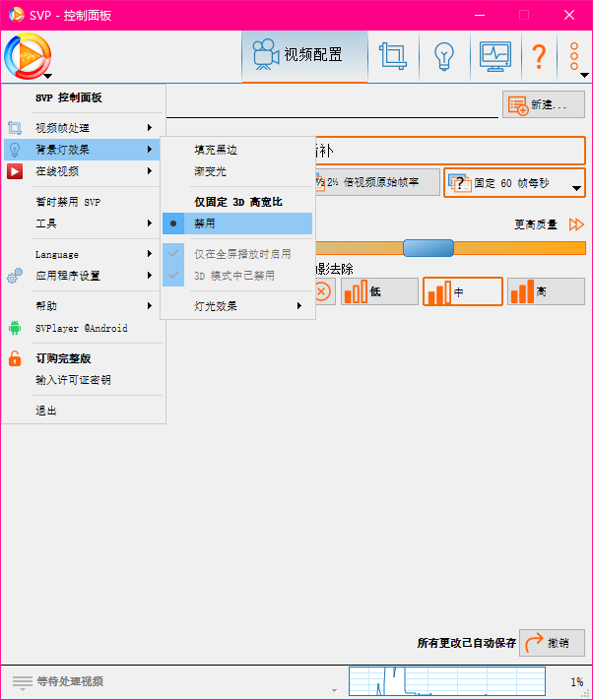Switch to the 视频配置 tab
This screenshot has width=593, height=700.
coord(304,56)
